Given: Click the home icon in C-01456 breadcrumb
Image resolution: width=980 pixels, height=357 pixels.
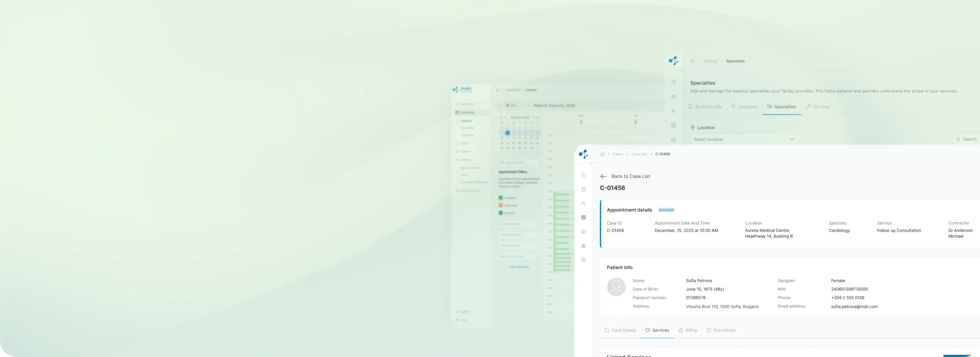Looking at the screenshot, I should pyautogui.click(x=602, y=154).
